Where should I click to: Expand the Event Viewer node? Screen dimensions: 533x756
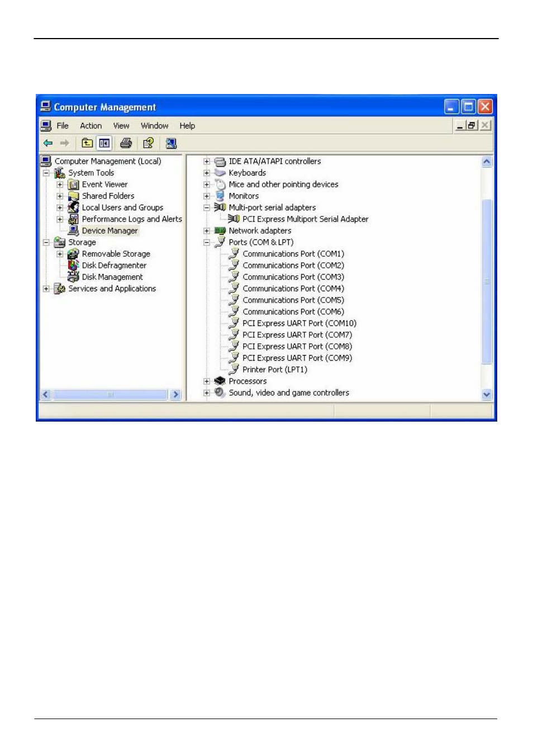(x=60, y=185)
